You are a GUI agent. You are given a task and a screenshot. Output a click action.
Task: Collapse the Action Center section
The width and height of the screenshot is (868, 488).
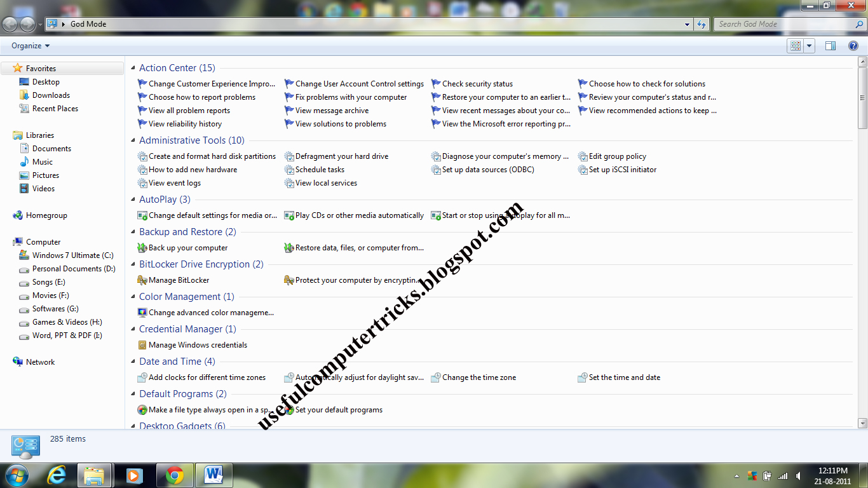132,67
